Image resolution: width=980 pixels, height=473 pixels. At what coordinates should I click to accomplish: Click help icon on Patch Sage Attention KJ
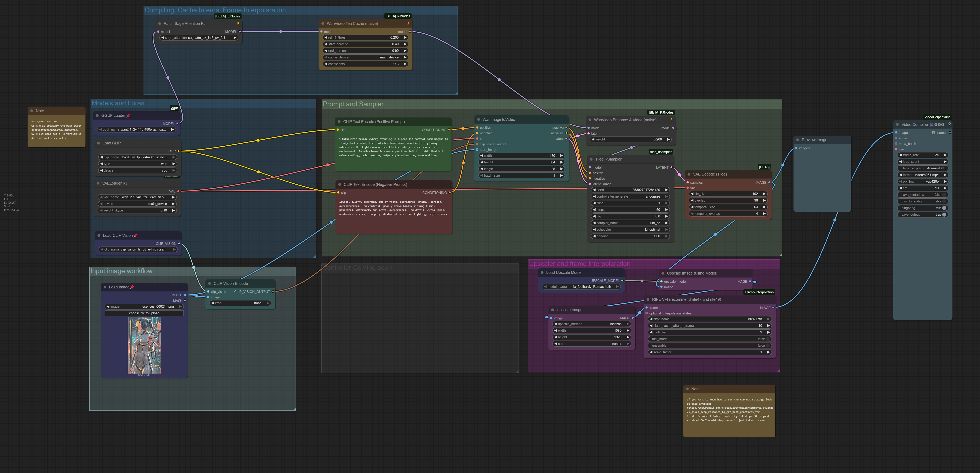pyautogui.click(x=238, y=24)
